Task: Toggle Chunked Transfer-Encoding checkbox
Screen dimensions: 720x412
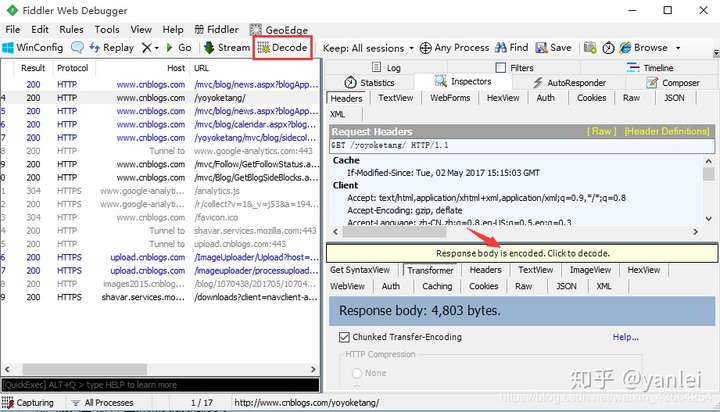Action: pyautogui.click(x=344, y=338)
